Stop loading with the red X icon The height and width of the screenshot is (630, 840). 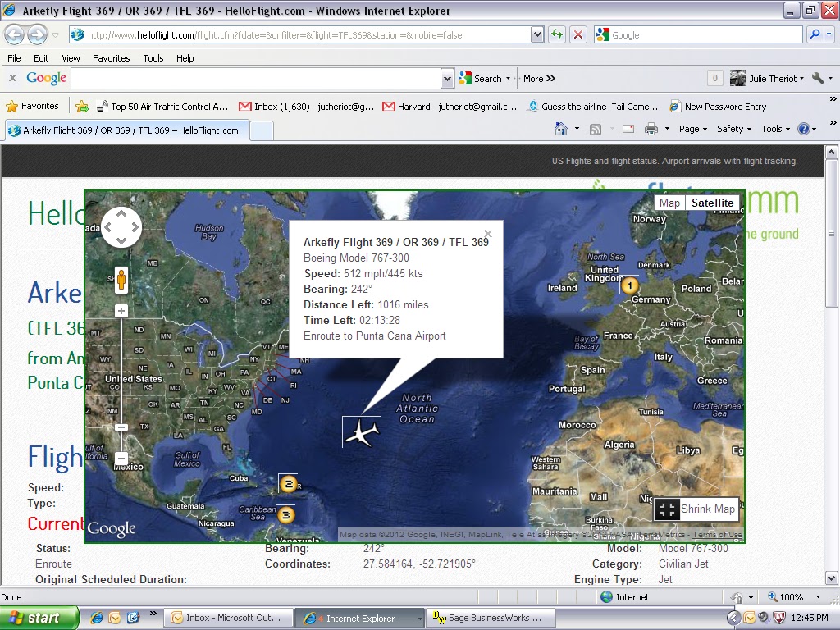[x=578, y=34]
